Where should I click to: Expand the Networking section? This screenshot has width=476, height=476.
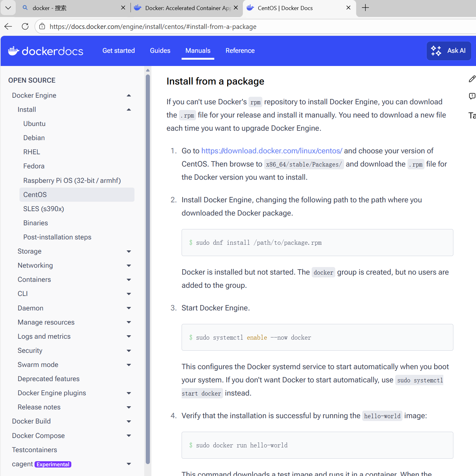click(x=129, y=265)
